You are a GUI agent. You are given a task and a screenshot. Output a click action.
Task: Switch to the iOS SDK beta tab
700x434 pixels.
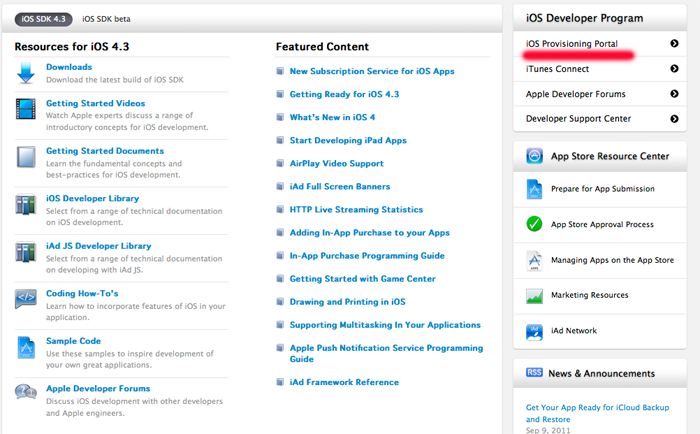point(106,19)
